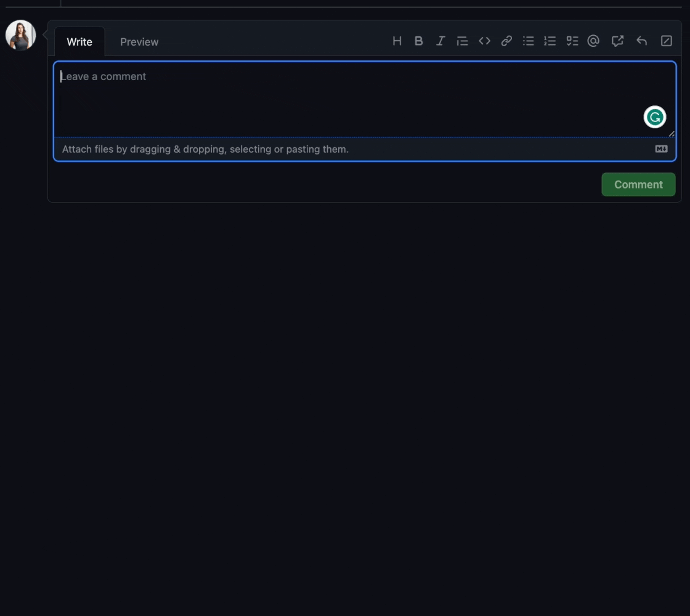Apply italic formatting
Viewport: 690px width, 616px height.
coord(440,41)
